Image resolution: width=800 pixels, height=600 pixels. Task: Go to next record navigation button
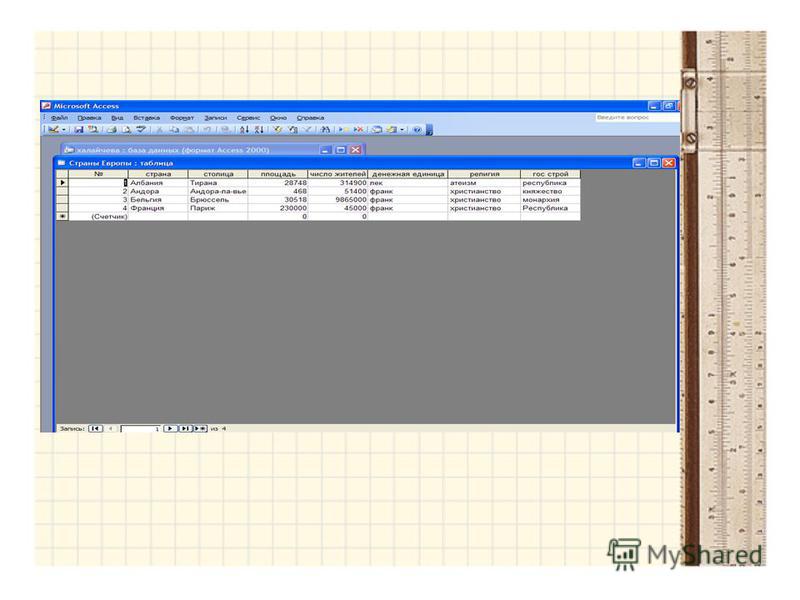pyautogui.click(x=170, y=429)
